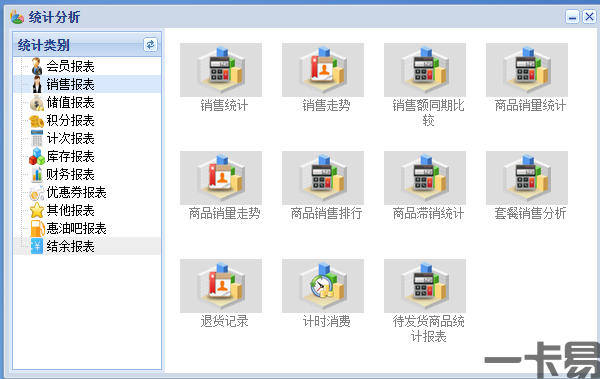Select 积分报表 in the category tree

tap(70, 120)
